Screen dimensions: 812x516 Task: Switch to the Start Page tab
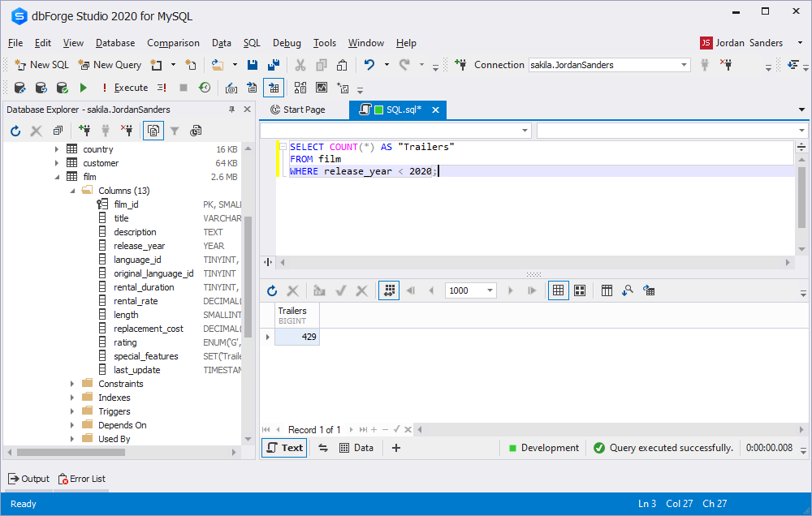coord(297,110)
